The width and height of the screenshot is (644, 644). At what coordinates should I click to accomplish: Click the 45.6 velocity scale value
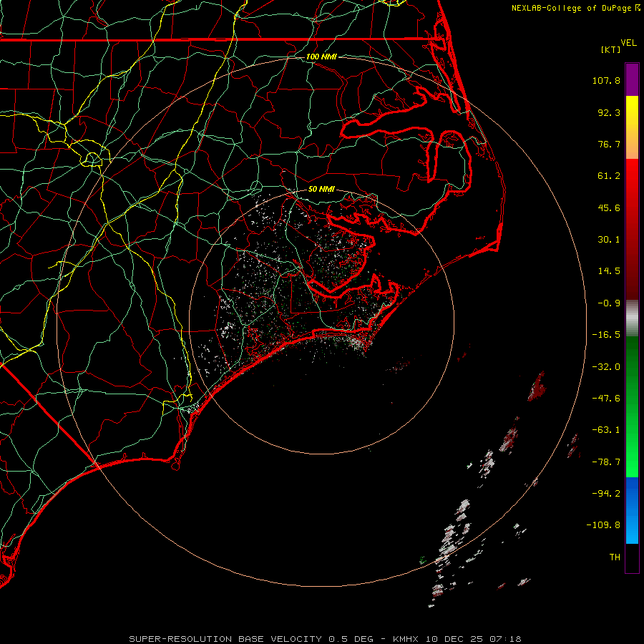pyautogui.click(x=609, y=208)
